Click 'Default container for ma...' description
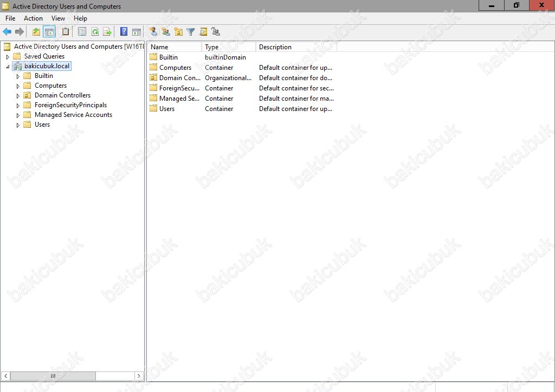 [x=296, y=98]
